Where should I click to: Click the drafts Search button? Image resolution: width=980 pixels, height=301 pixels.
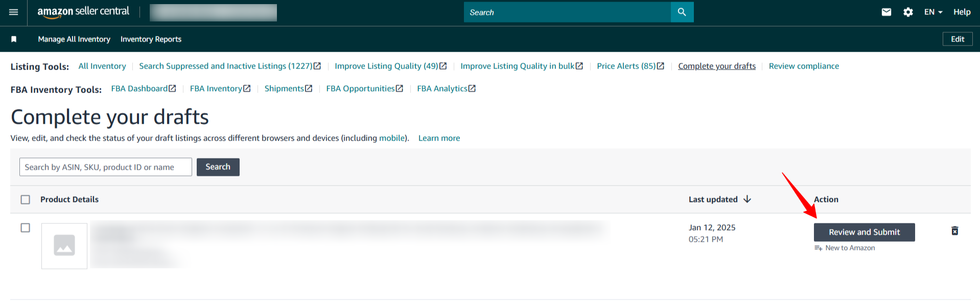click(218, 167)
